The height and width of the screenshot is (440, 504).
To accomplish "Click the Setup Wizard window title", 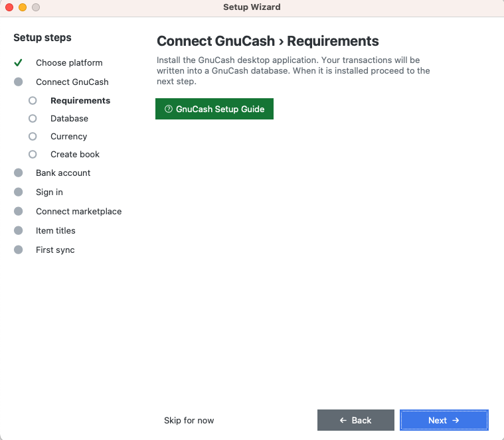I will coord(252,7).
